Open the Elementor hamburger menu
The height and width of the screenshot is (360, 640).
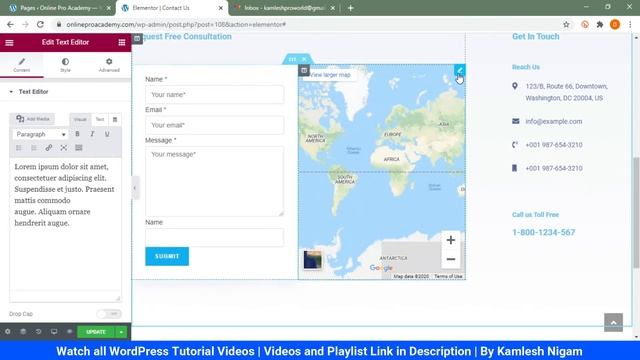(x=9, y=42)
